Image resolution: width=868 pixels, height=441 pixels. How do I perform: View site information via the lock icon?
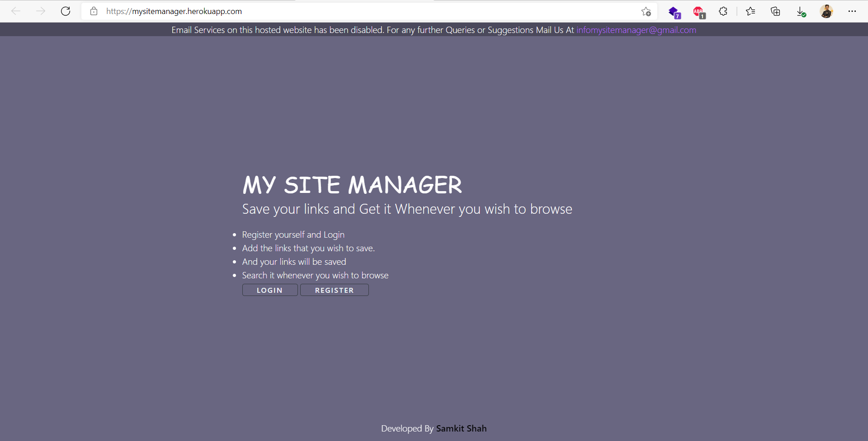point(94,11)
